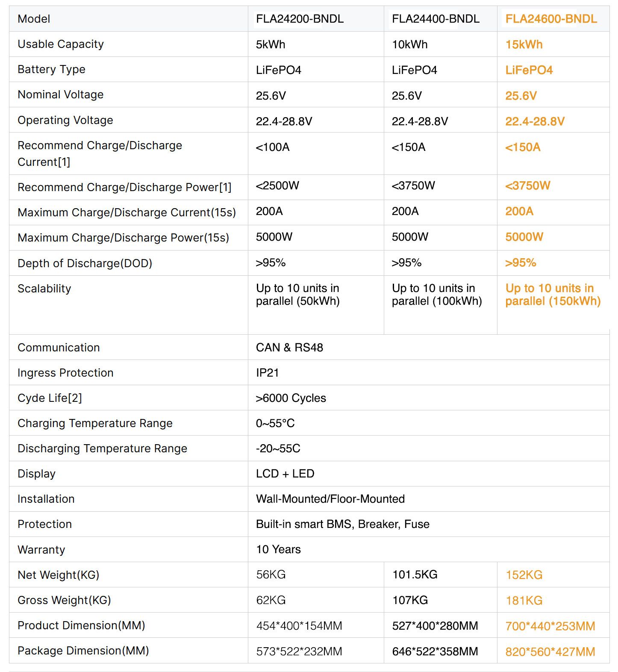Click the 101.5KG net weight value
The height and width of the screenshot is (672, 618).
click(415, 575)
